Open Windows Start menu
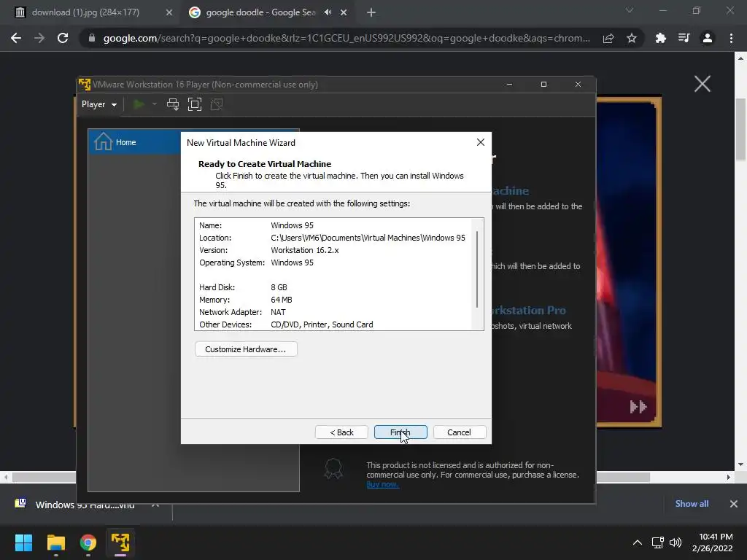This screenshot has height=560, width=747. [23, 542]
